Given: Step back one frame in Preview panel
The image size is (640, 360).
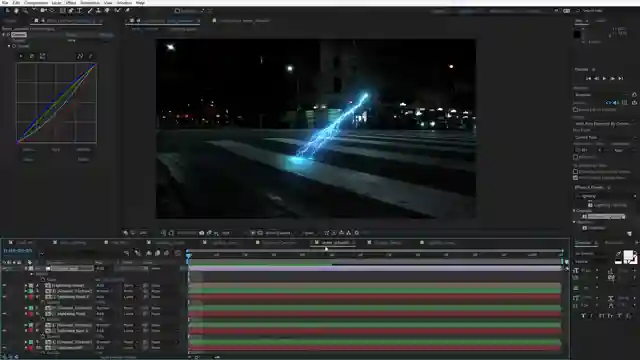Looking at the screenshot, I should (x=596, y=78).
